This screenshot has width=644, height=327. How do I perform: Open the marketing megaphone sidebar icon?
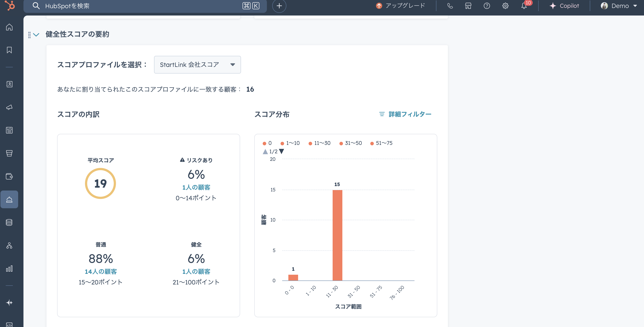point(9,107)
